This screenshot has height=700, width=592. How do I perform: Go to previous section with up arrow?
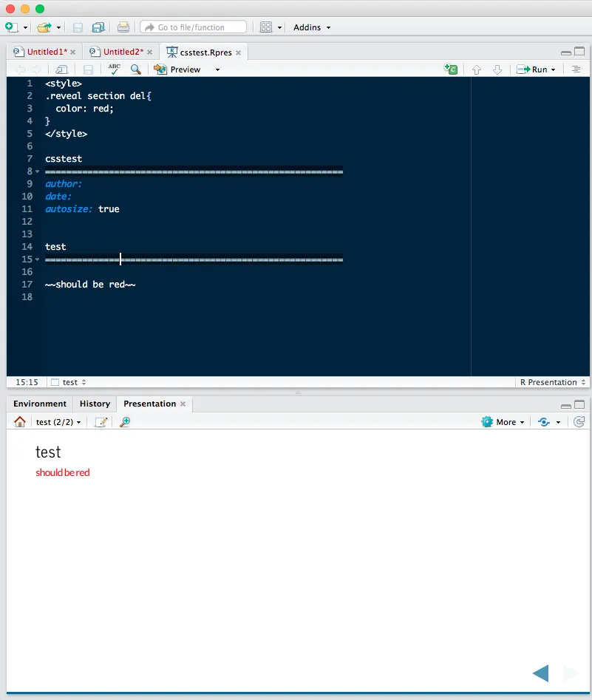point(477,69)
